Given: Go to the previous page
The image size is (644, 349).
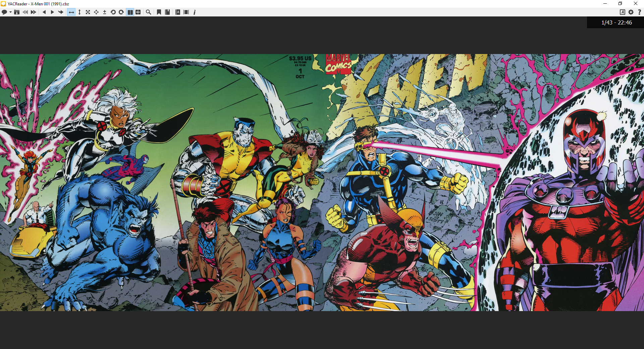Looking at the screenshot, I should pos(44,12).
